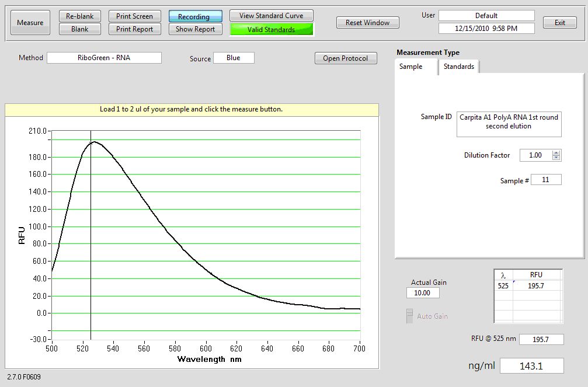Increase the Dilution Factor with up arrow

pyautogui.click(x=556, y=152)
